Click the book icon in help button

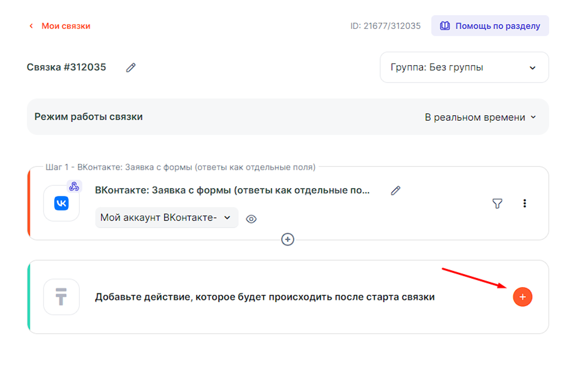click(445, 26)
